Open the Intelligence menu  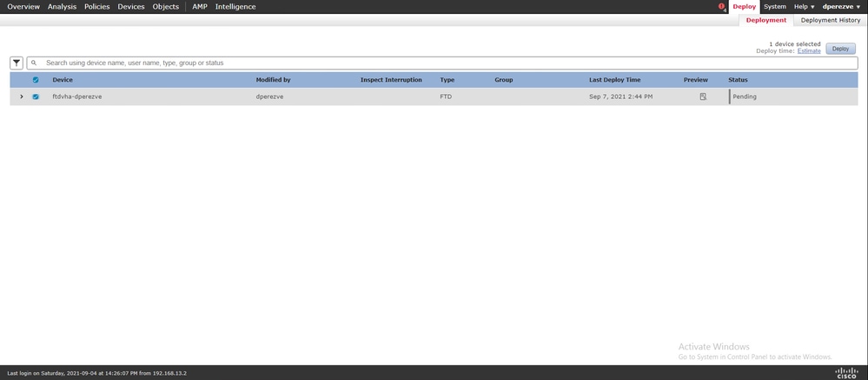235,7
